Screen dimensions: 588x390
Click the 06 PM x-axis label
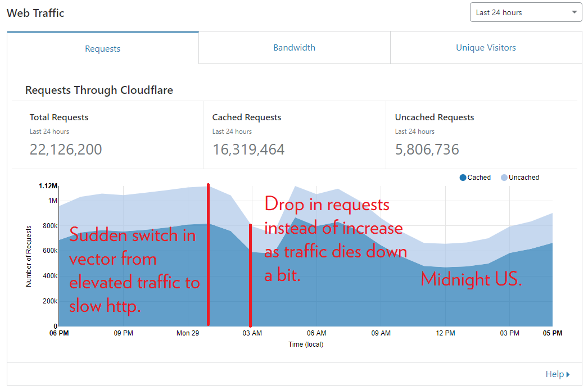point(59,333)
